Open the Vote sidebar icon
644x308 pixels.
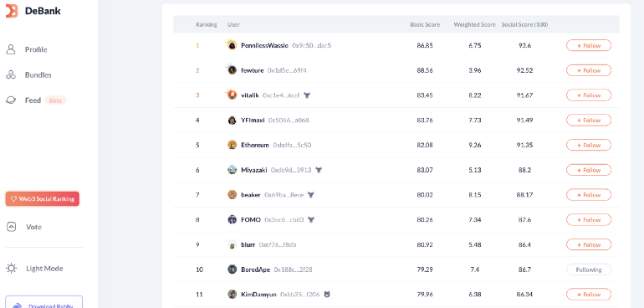(12, 227)
